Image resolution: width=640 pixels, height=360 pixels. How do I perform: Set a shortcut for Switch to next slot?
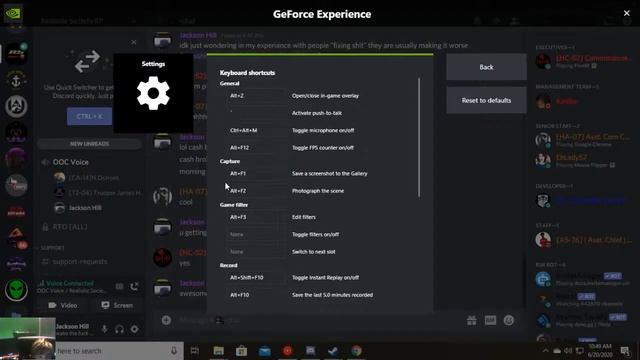[x=256, y=252]
